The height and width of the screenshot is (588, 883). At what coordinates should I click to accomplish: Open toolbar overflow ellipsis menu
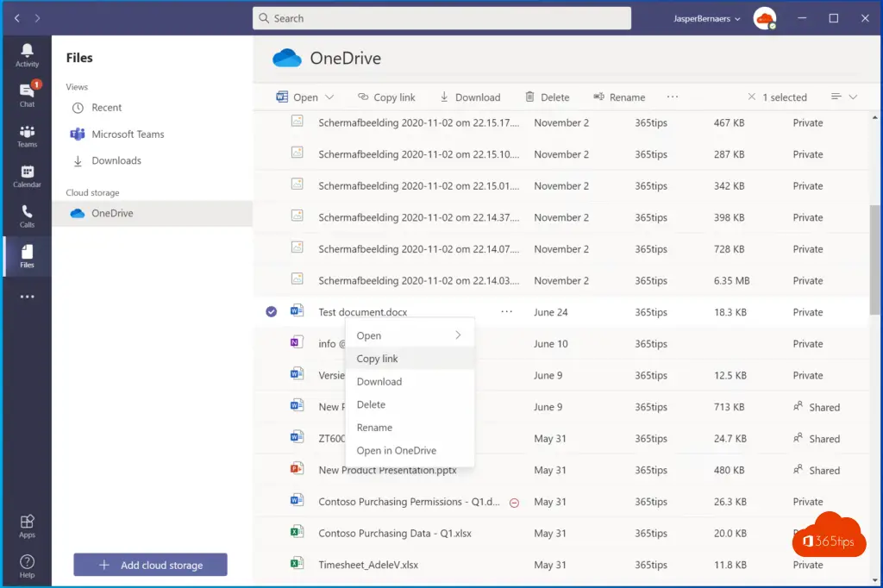673,97
